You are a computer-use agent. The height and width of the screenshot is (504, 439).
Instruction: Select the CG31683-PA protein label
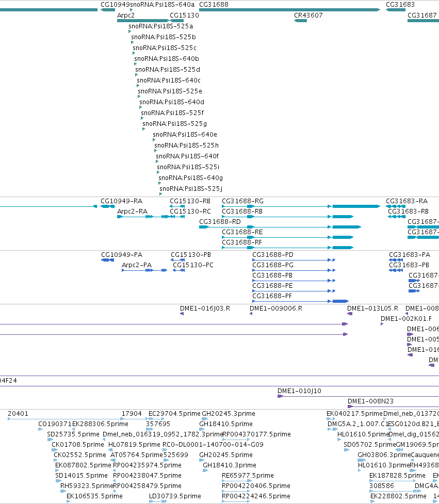(x=410, y=255)
